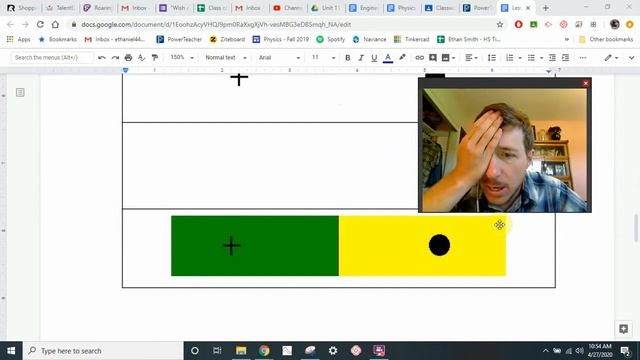This screenshot has height=360, width=640.
Task: Select the black circle on yellow rectangle
Action: tap(440, 245)
